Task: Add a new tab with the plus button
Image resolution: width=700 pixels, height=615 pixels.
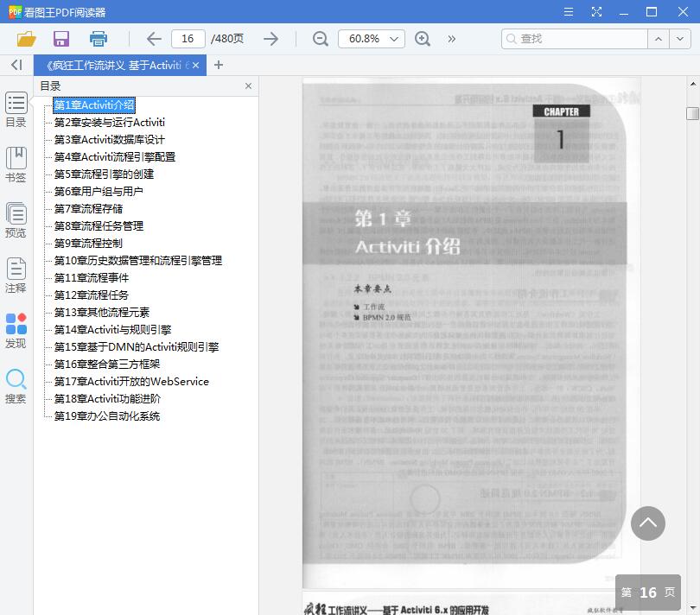Action: (219, 65)
